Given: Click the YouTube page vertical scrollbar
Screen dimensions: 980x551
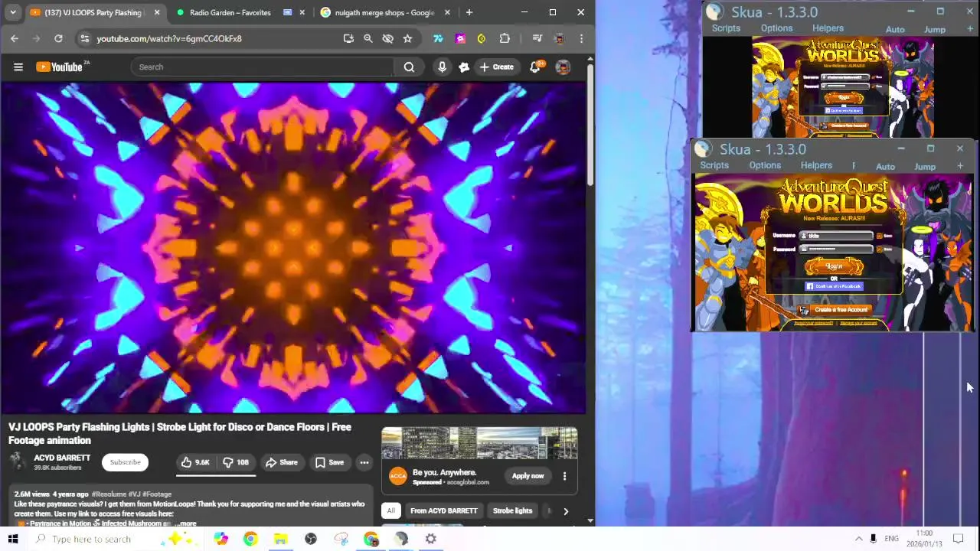Looking at the screenshot, I should pos(590,124).
